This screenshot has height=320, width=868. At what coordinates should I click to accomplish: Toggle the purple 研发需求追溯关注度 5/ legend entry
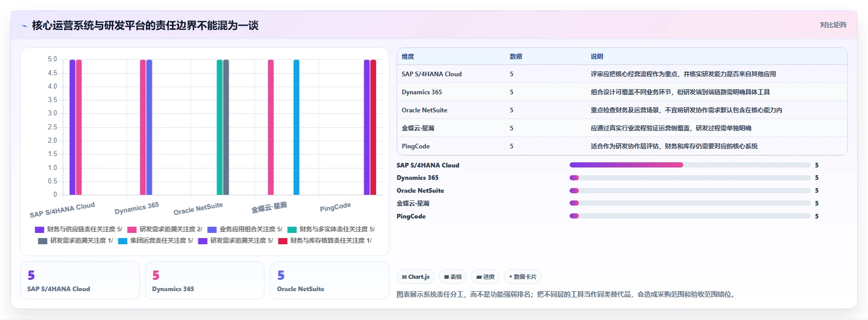click(x=236, y=241)
